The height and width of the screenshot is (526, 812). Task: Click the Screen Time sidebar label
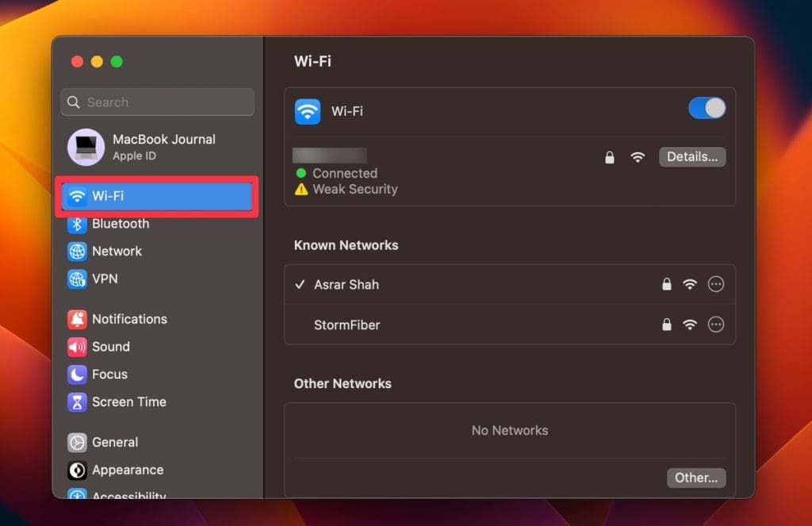tap(129, 401)
